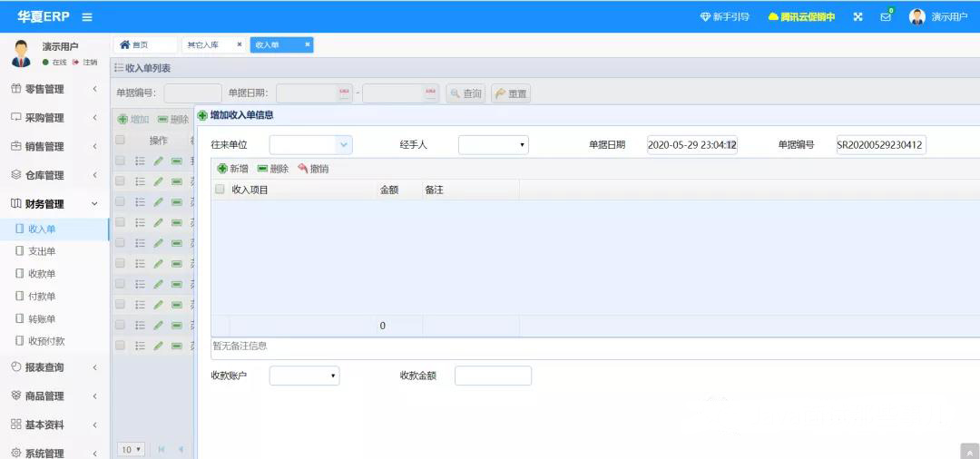
Task: Open 转账单 in the sidebar menu
Action: pyautogui.click(x=54, y=319)
